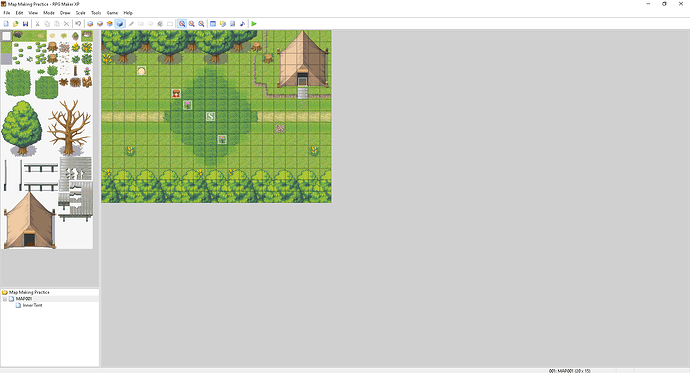Click the round sack event near the trees
The image size is (690, 373).
coord(142,70)
